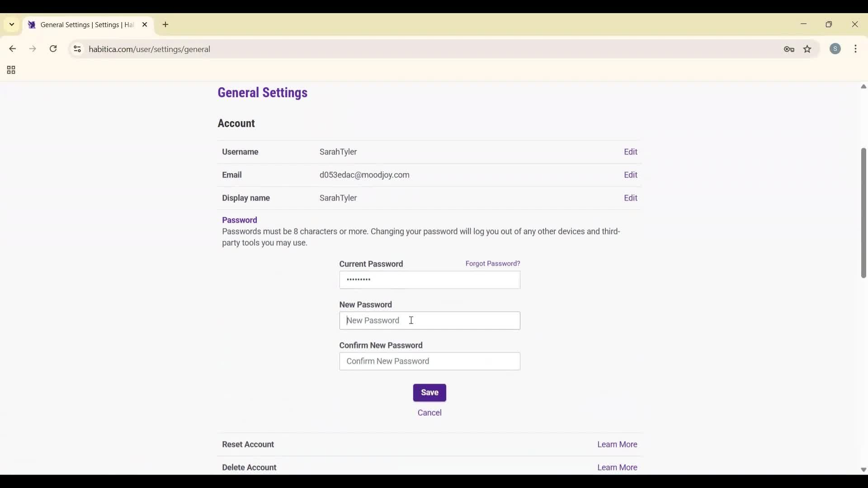Open Forgot Password?

492,263
